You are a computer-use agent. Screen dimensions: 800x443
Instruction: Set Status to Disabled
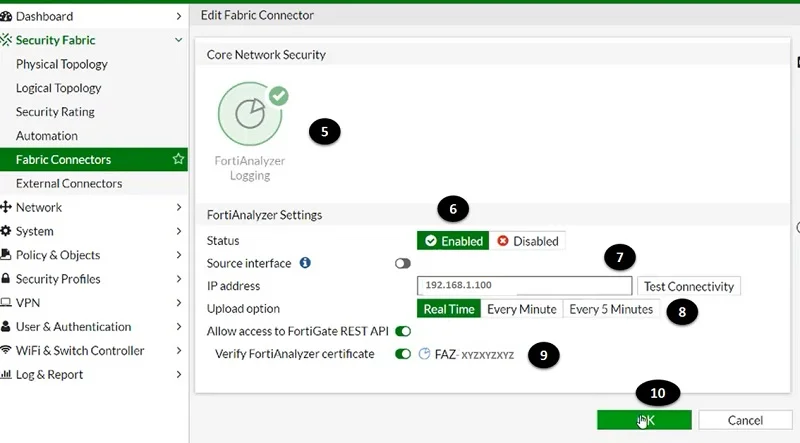(x=528, y=241)
